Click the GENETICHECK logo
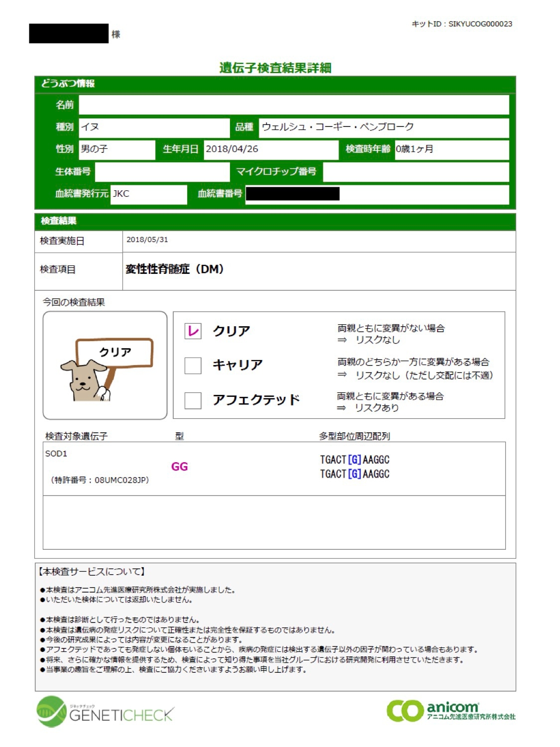This screenshot has height=747, width=560. point(106,712)
